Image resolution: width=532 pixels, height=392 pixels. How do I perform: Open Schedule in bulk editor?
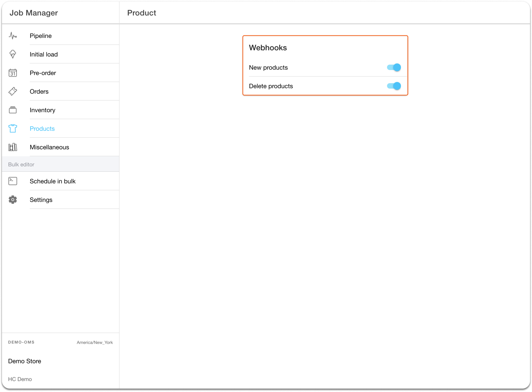(53, 181)
